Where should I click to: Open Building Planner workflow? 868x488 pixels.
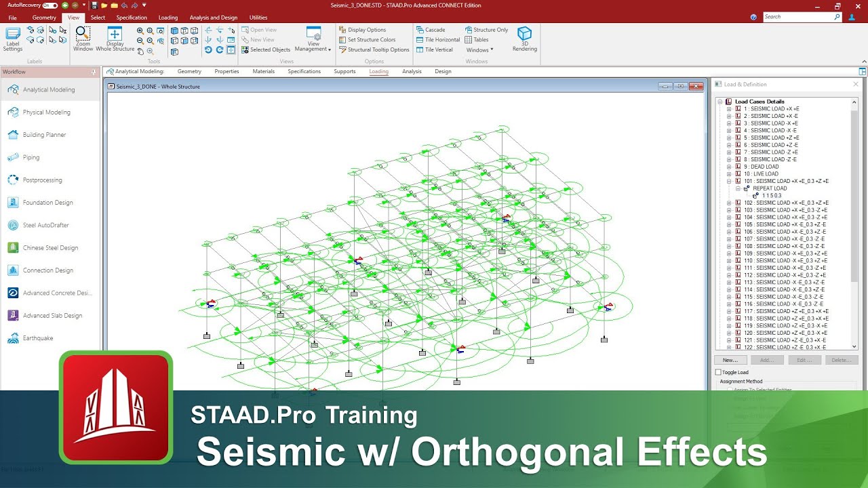click(x=51, y=135)
